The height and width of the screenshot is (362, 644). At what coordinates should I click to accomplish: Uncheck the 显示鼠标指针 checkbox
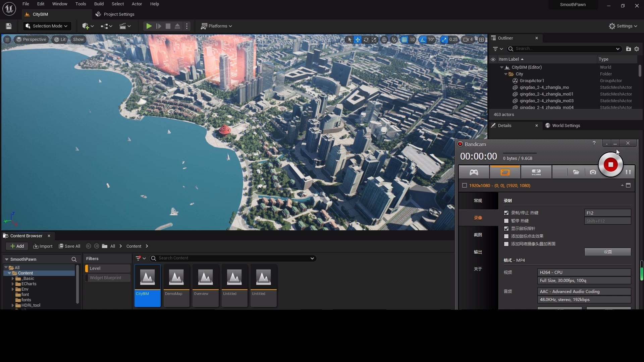pos(506,229)
